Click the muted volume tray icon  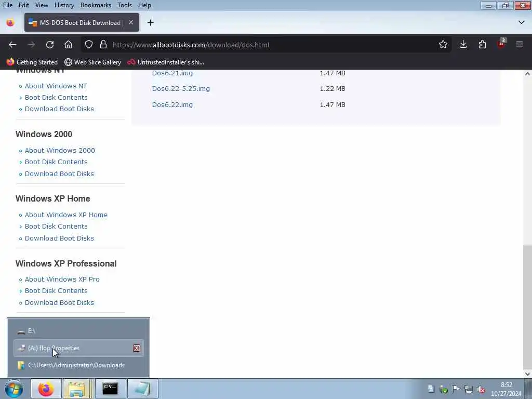(x=481, y=389)
